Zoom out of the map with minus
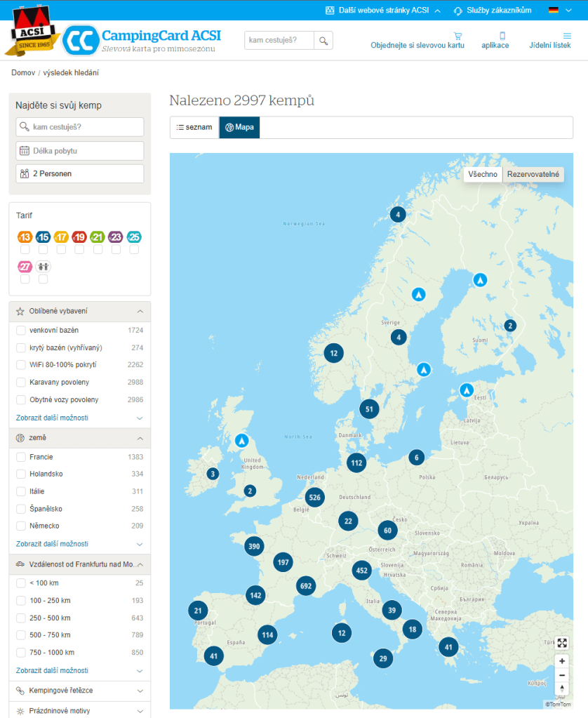This screenshot has width=588, height=718. (561, 675)
